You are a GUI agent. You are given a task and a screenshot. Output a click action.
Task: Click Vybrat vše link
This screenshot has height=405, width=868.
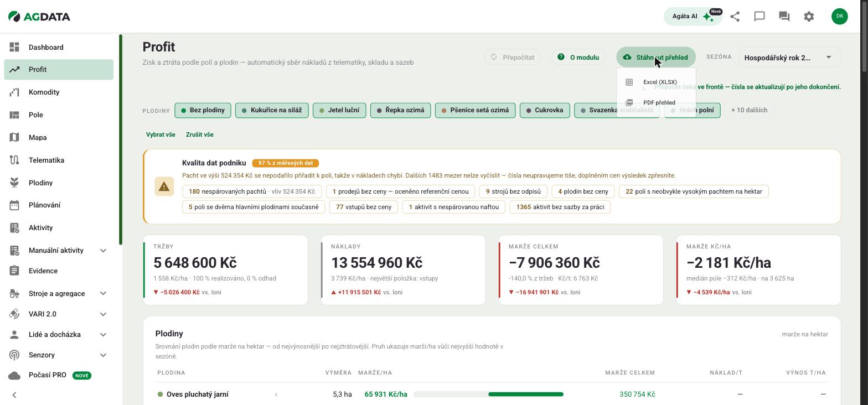pos(161,134)
